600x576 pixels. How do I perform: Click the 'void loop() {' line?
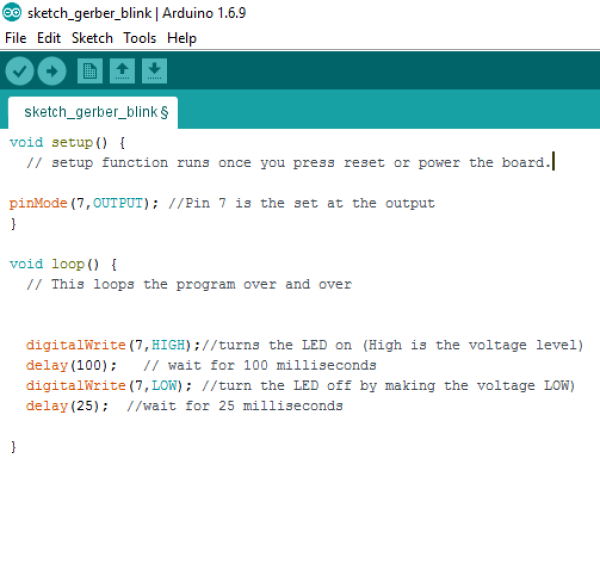[63, 264]
